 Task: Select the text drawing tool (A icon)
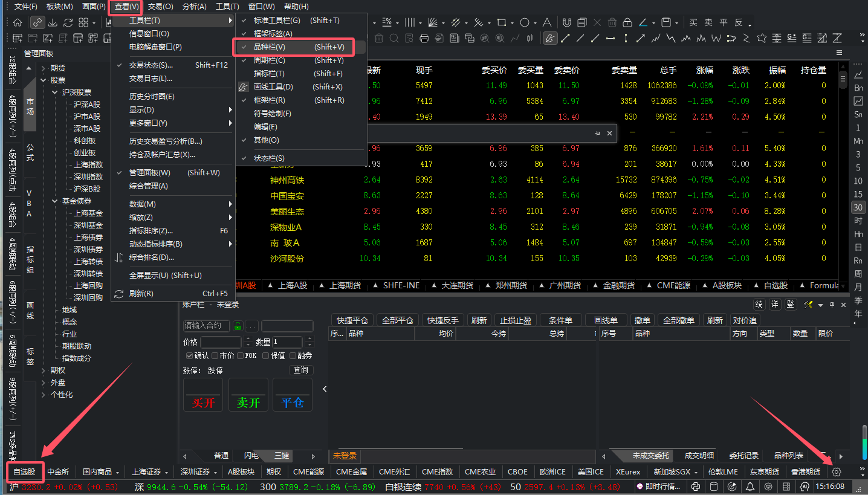(546, 22)
